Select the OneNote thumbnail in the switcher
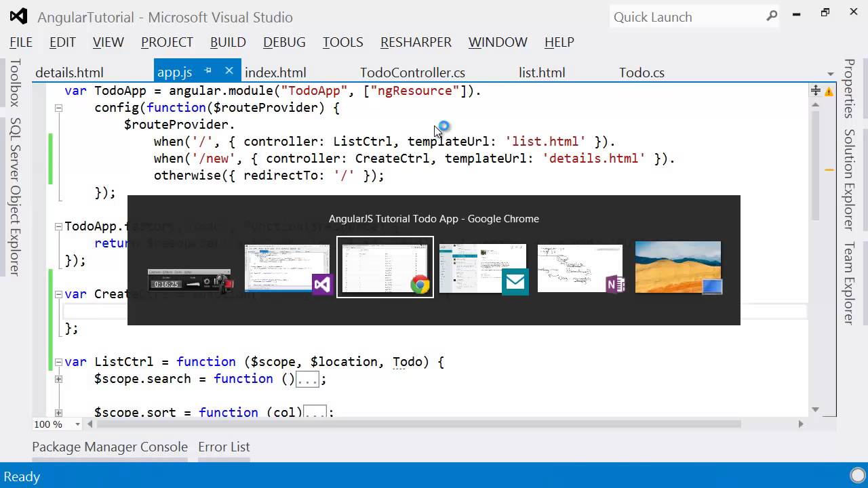Screen dimensions: 868x488 (x=580, y=268)
